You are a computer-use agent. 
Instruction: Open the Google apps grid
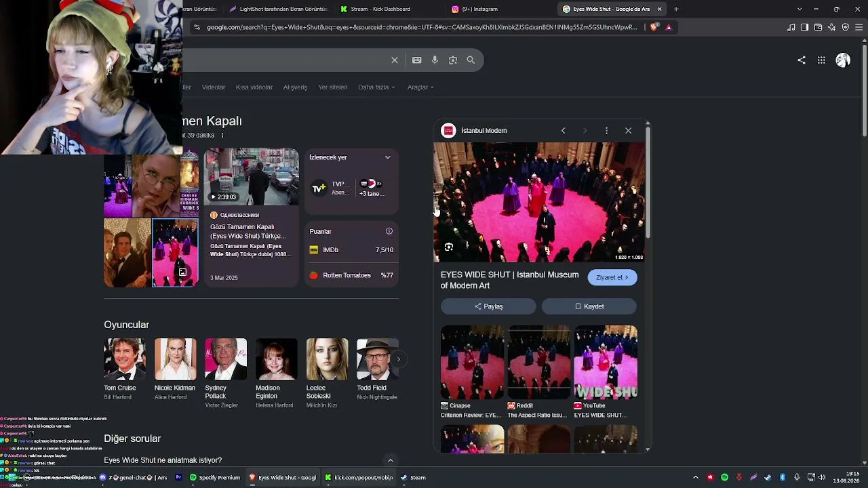pos(821,60)
